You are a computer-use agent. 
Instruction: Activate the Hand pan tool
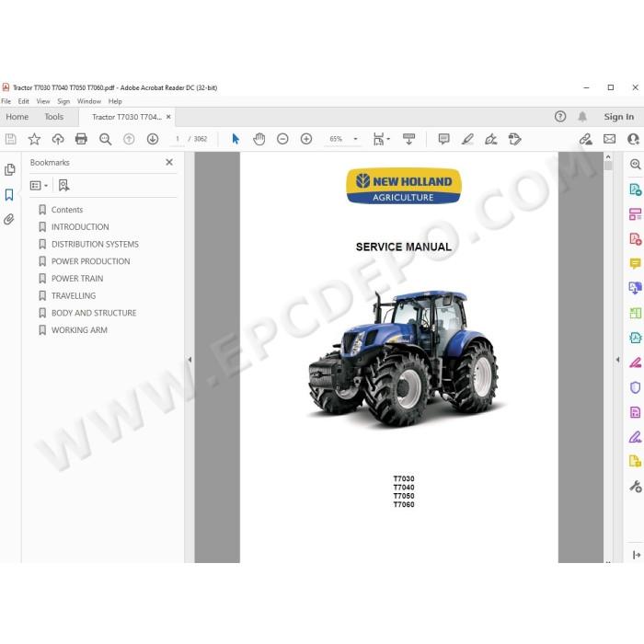pyautogui.click(x=259, y=139)
